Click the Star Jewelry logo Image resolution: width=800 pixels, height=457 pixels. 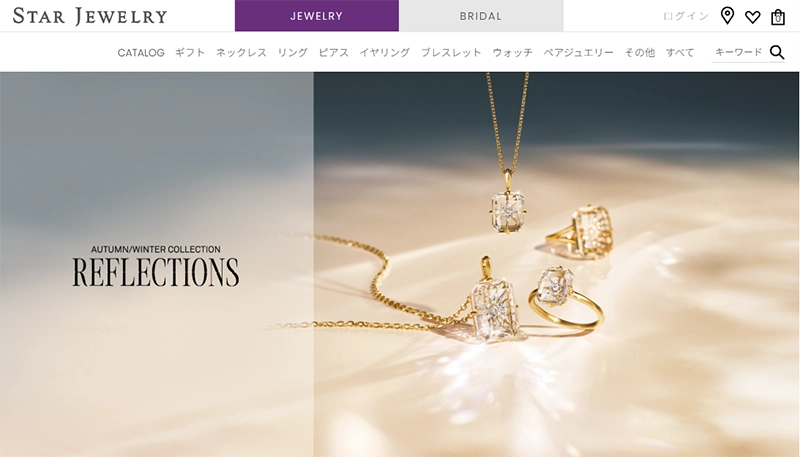coord(90,16)
